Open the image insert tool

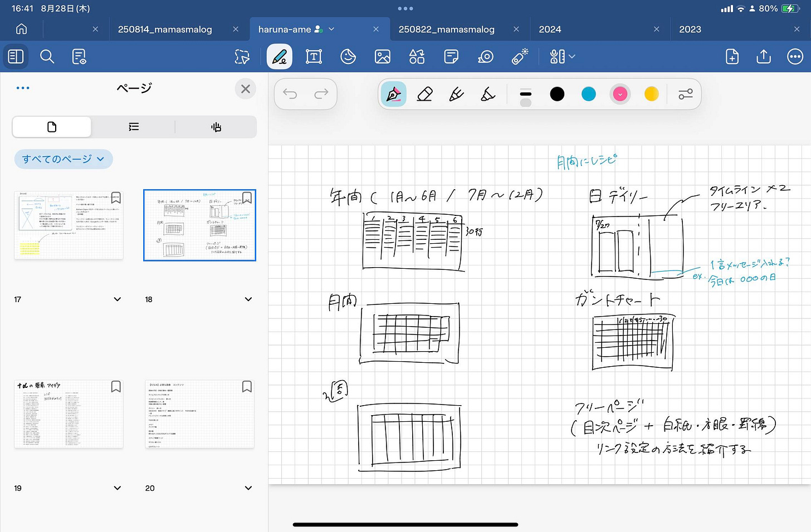[383, 57]
